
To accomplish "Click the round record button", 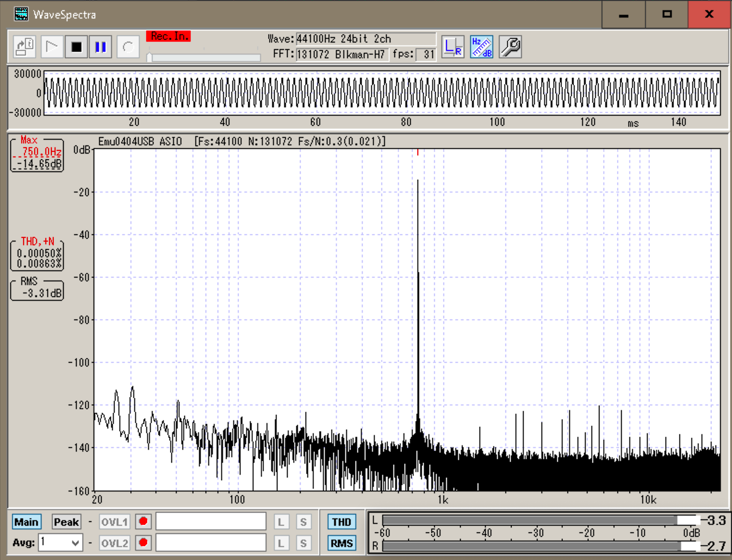I will click(x=128, y=47).
